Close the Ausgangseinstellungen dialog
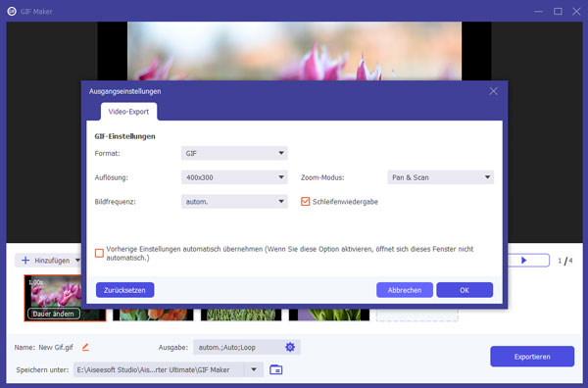Viewport: 588px width, 388px height. pyautogui.click(x=493, y=91)
